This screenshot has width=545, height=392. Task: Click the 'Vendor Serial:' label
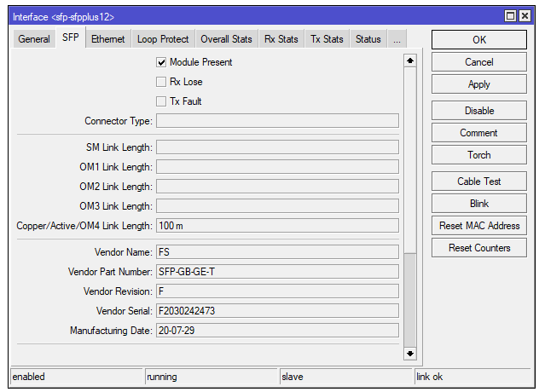pos(124,311)
